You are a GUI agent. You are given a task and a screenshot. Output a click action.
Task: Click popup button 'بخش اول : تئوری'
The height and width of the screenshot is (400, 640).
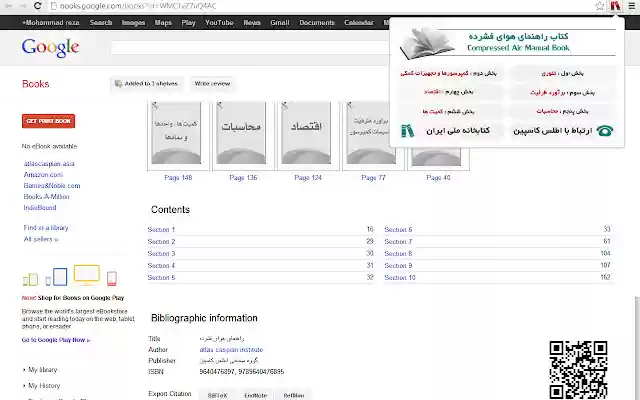(562, 73)
